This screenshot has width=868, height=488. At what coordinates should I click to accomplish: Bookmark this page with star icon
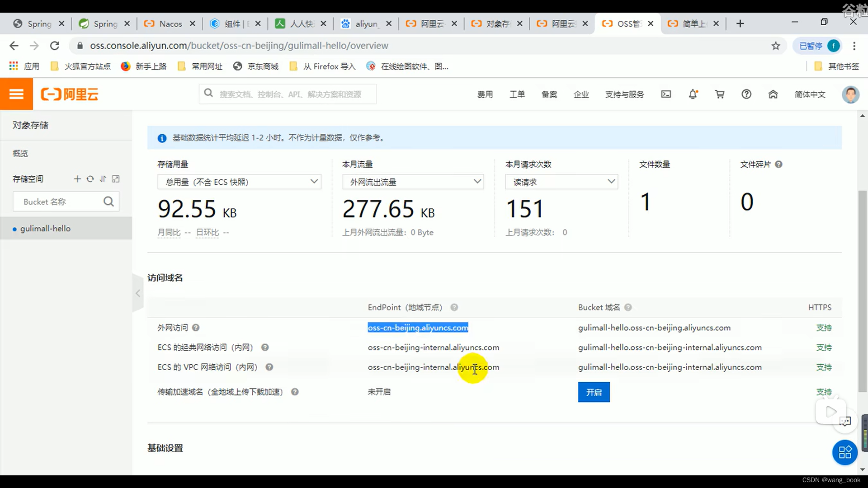coord(776,46)
